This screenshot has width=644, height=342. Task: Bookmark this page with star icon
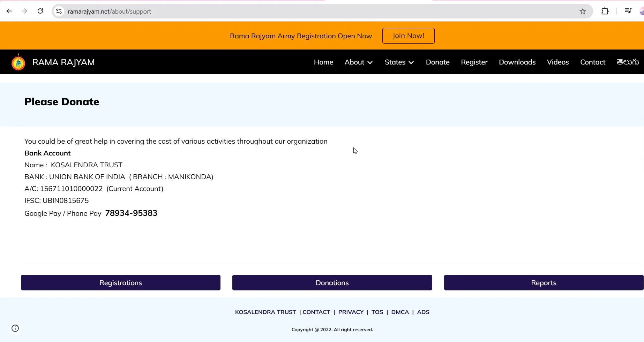point(583,12)
